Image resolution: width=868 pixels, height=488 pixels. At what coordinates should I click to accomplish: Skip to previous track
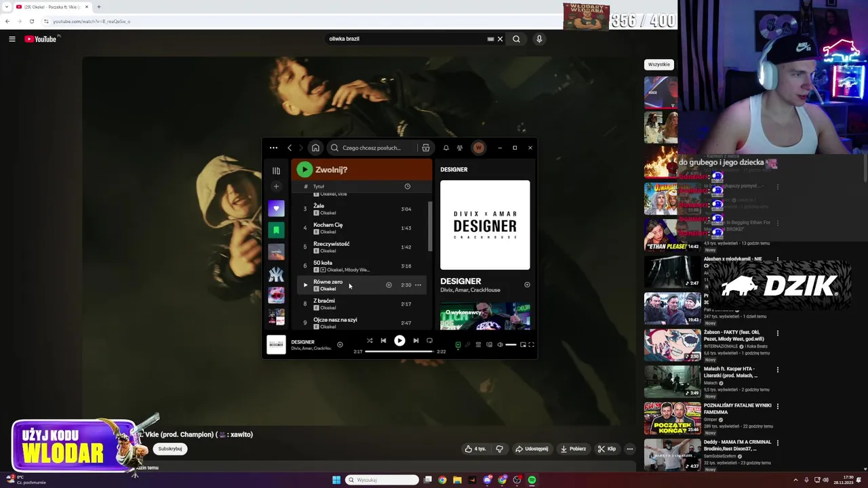tap(383, 340)
